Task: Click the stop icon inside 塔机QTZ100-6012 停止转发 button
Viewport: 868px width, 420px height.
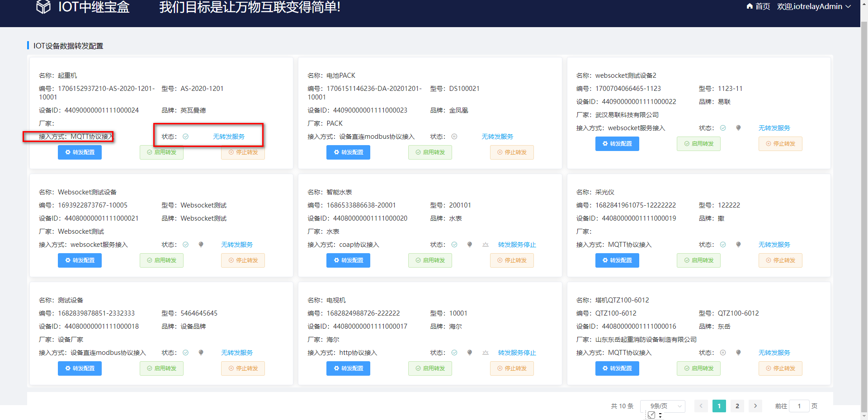Action: [768, 368]
